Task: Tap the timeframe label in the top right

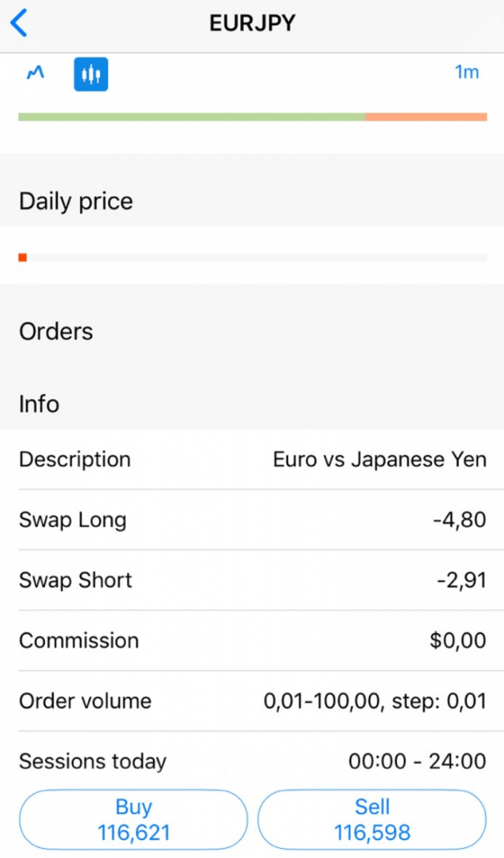Action: (x=467, y=72)
